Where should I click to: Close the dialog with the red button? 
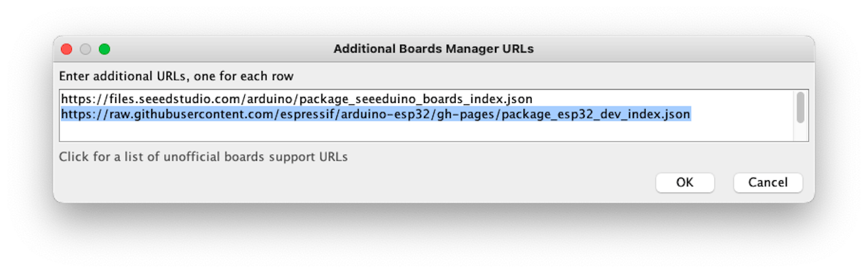(x=66, y=49)
